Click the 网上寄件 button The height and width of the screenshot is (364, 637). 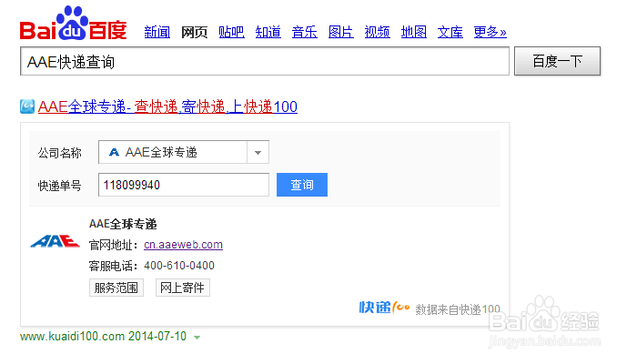pyautogui.click(x=182, y=288)
